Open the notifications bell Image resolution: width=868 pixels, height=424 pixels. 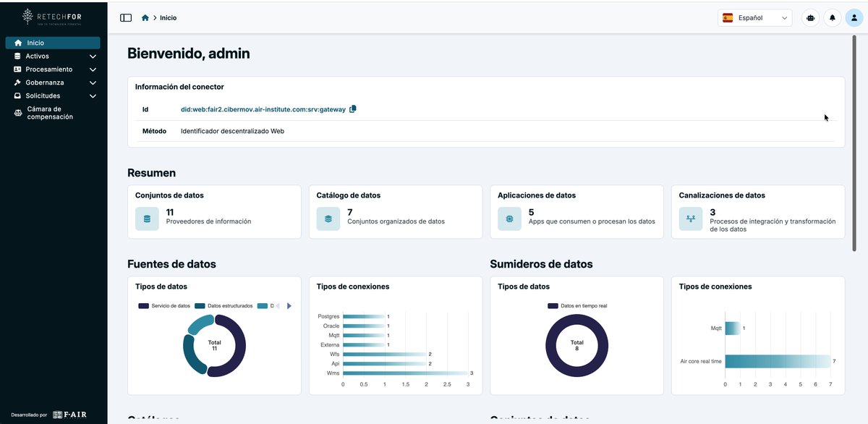tap(833, 17)
